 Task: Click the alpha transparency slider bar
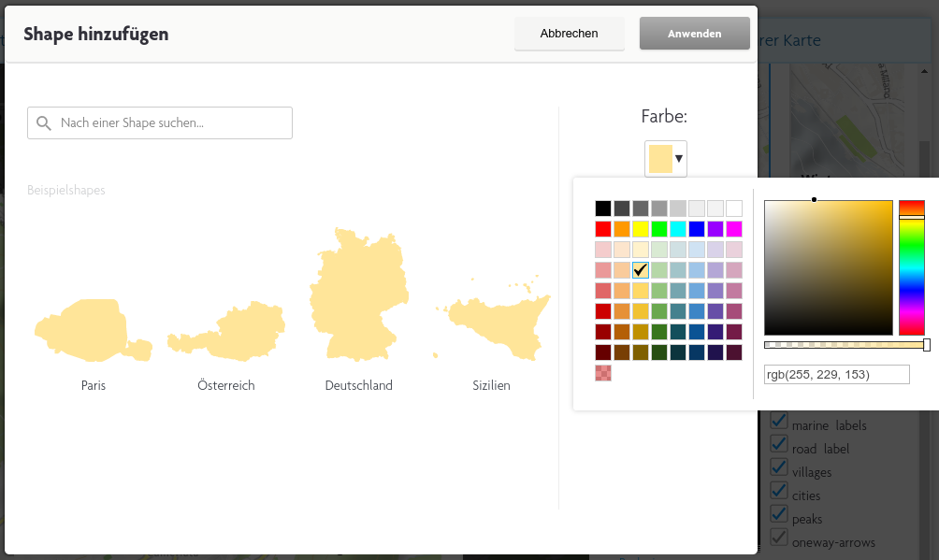pyautogui.click(x=846, y=345)
